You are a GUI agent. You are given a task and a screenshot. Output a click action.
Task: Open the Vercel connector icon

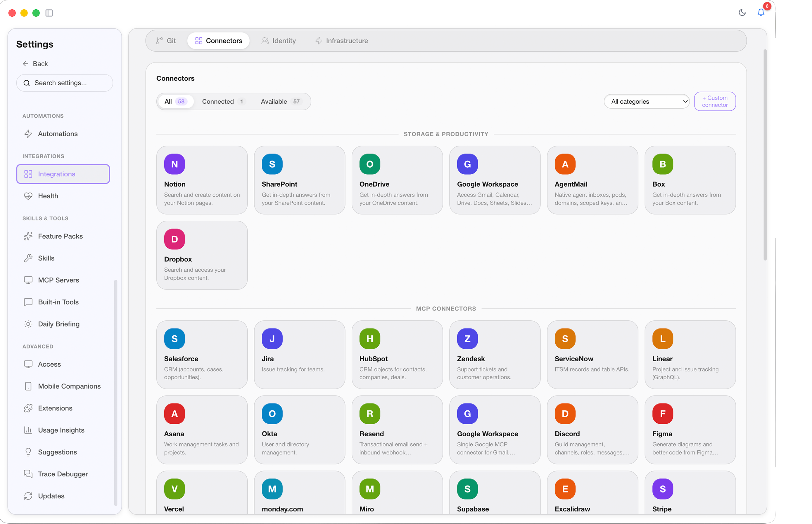coord(174,489)
